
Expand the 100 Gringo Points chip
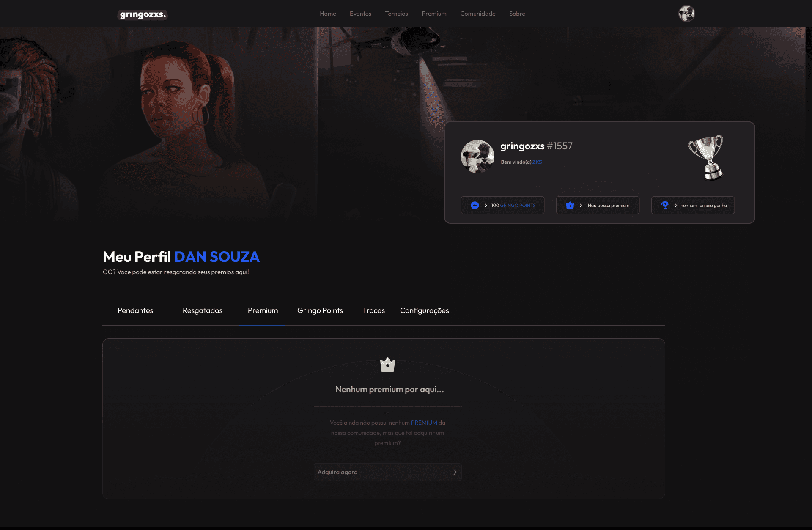[x=513, y=206]
